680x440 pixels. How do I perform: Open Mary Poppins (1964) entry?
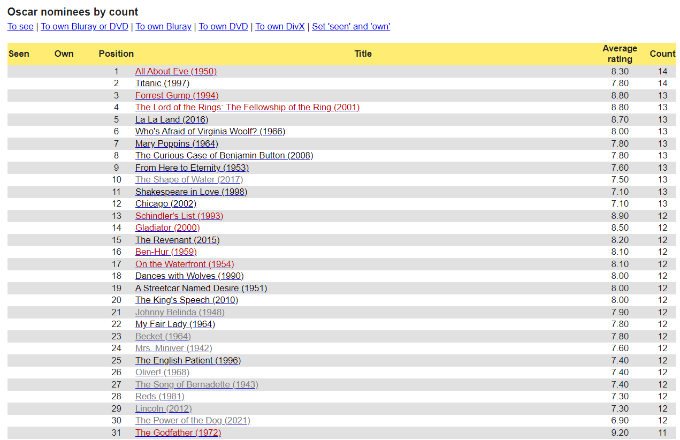click(x=176, y=143)
